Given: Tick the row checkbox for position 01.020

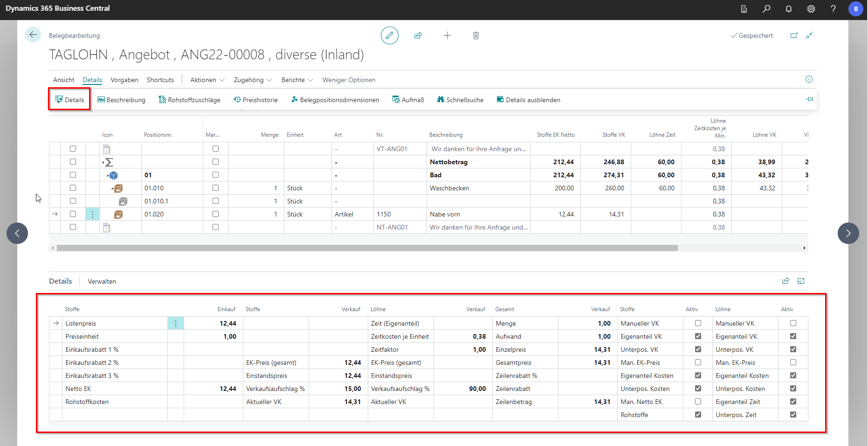Looking at the screenshot, I should tap(73, 214).
